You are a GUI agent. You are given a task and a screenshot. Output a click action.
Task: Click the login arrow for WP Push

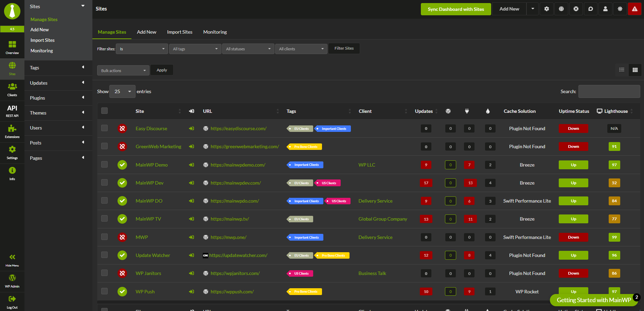tap(192, 292)
